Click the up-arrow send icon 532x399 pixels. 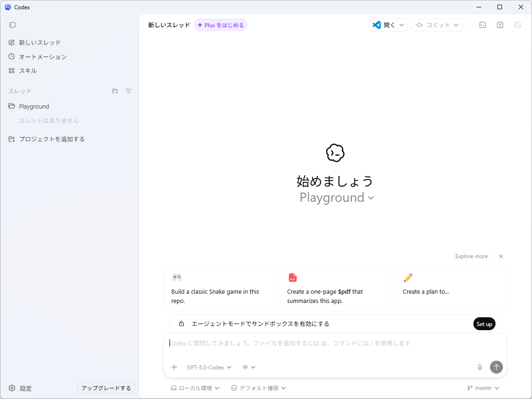[496, 367]
